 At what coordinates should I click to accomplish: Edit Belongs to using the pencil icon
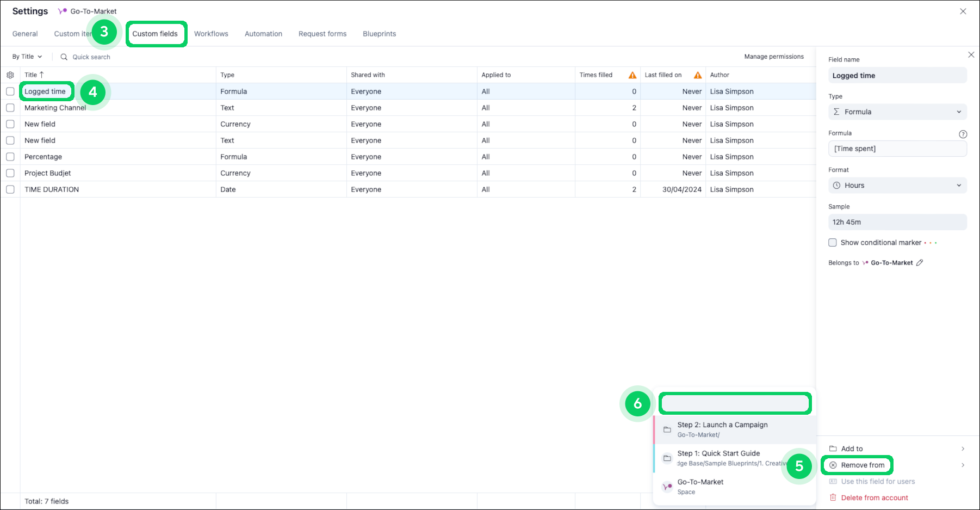[920, 262]
